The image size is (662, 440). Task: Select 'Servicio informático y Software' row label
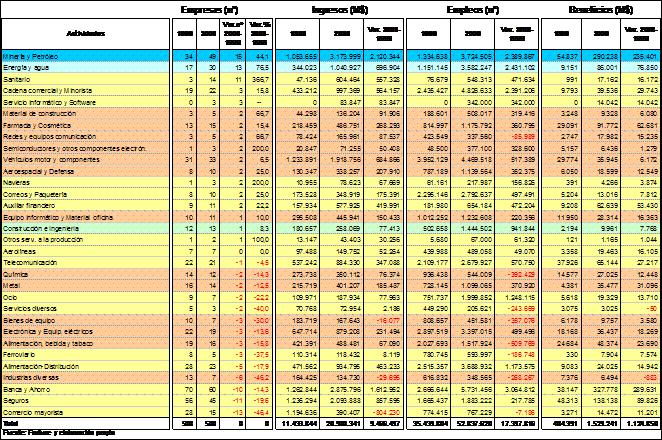pos(50,99)
